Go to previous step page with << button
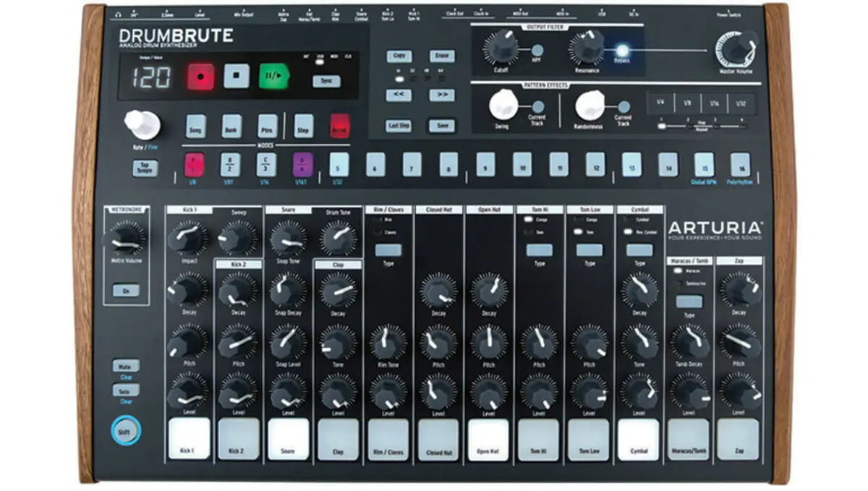This screenshot has width=868, height=491. pyautogui.click(x=399, y=95)
